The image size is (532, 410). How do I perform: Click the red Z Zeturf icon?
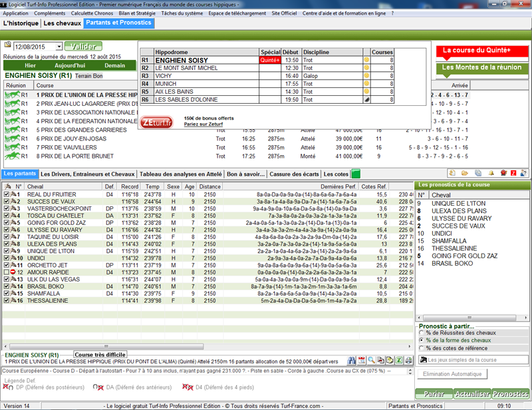[x=513, y=173]
